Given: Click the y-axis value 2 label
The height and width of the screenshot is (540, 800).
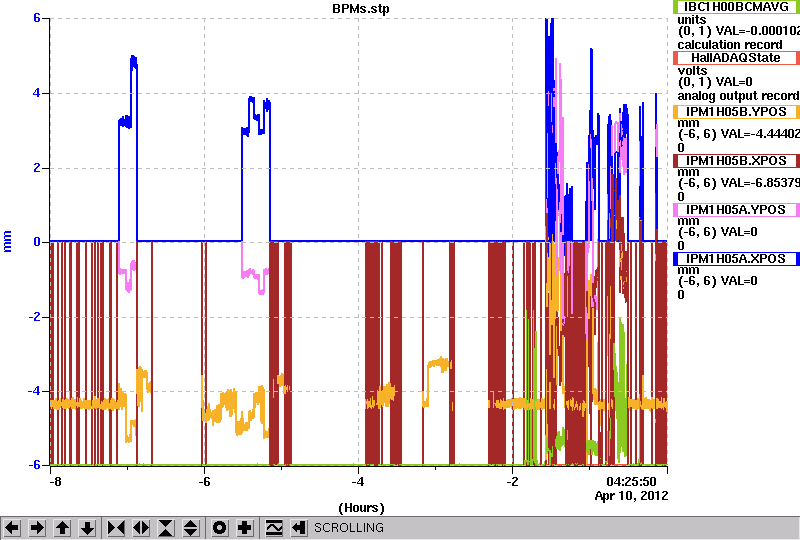Looking at the screenshot, I should click(x=37, y=168).
